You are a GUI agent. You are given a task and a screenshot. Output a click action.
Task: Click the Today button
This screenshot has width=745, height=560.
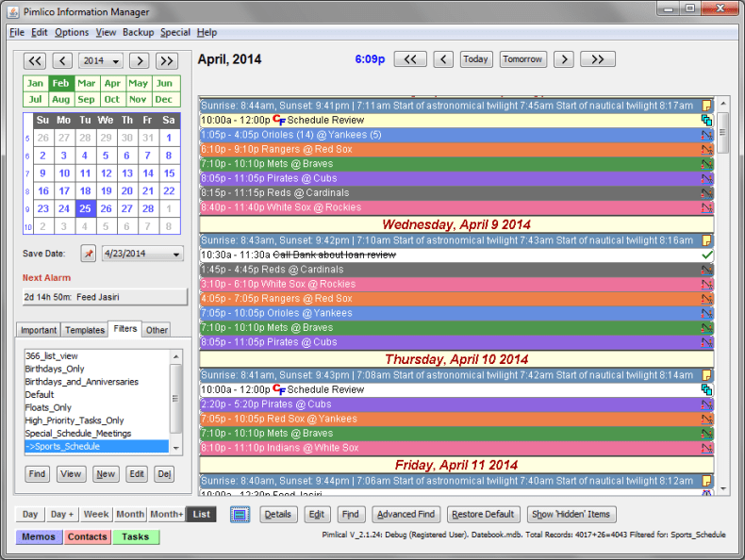476,59
